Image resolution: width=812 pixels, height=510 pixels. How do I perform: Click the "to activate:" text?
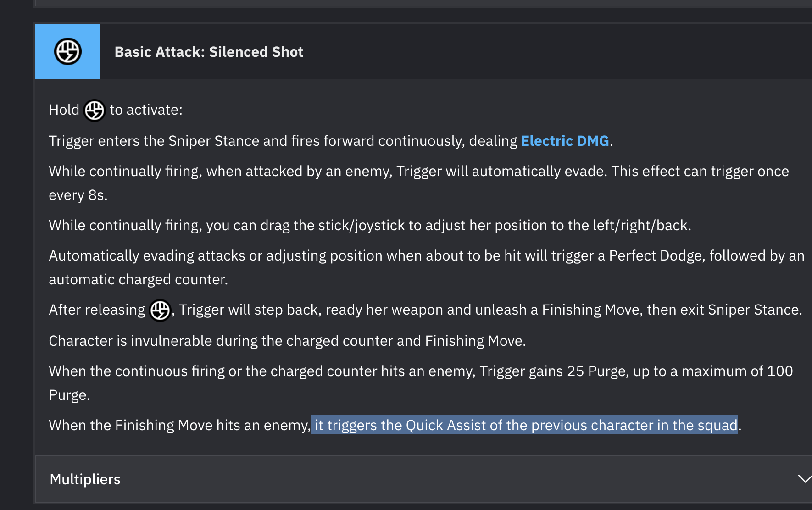[x=146, y=110]
